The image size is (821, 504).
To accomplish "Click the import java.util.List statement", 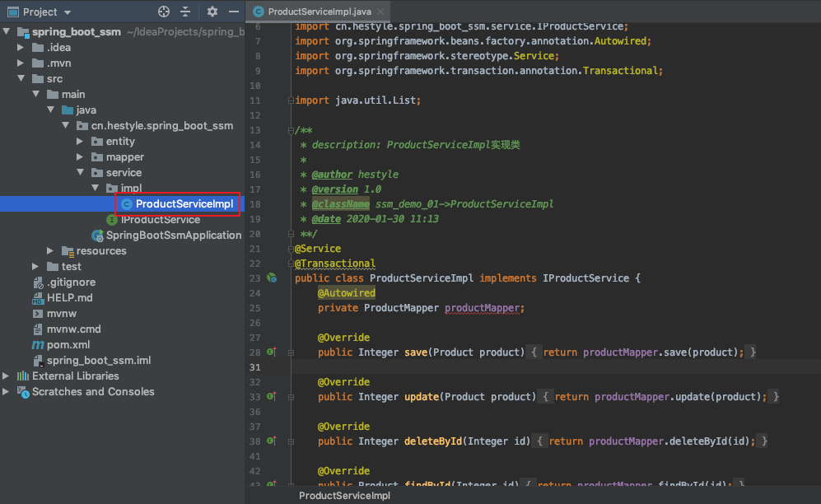I will (x=357, y=100).
